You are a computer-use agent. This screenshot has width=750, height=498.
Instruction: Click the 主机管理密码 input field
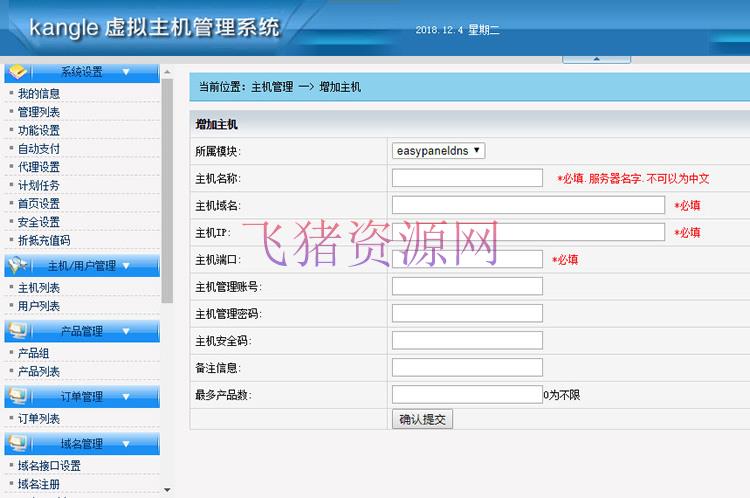tap(467, 313)
